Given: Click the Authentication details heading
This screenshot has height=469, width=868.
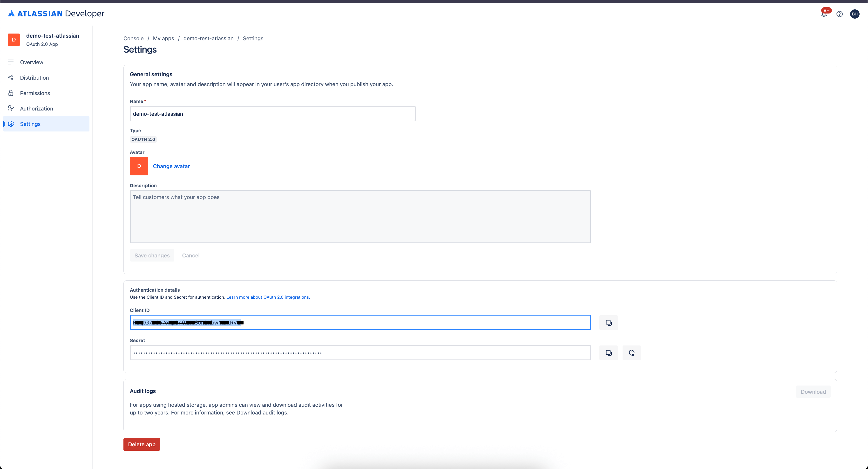Looking at the screenshot, I should (155, 290).
